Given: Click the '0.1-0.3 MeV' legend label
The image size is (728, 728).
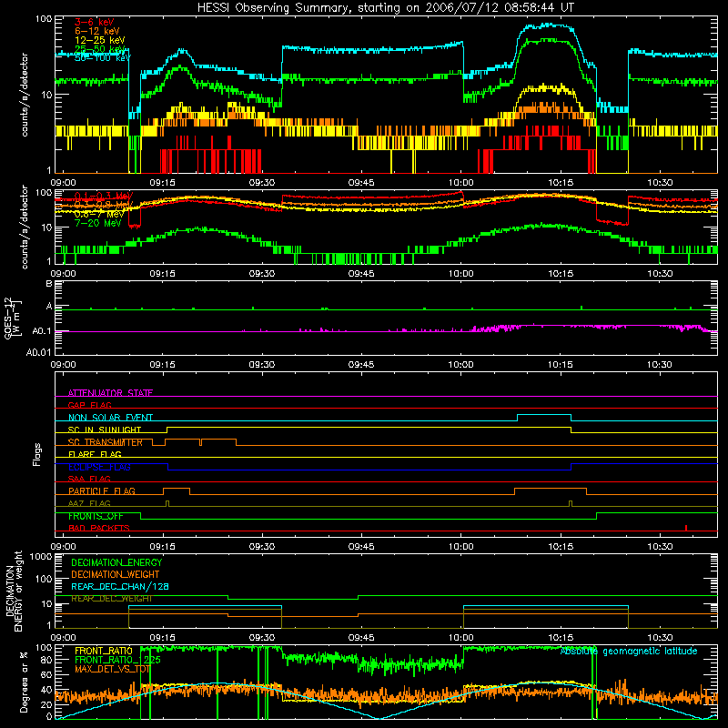Looking at the screenshot, I should click(x=104, y=196).
